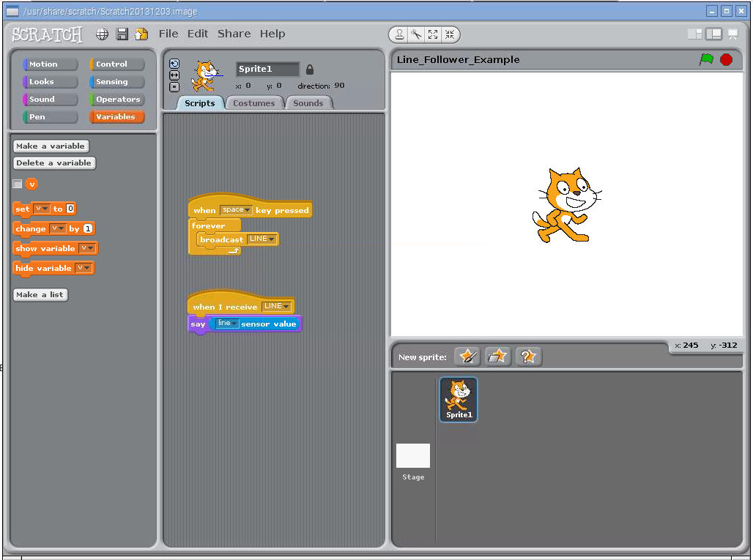
Task: Open variable dropdown in change block
Action: (x=58, y=228)
